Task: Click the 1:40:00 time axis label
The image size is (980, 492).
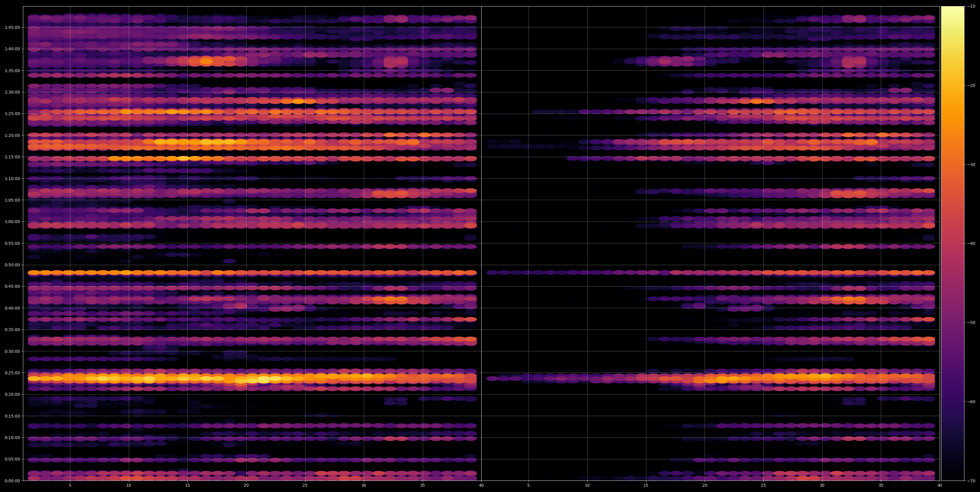Action: tap(12, 49)
